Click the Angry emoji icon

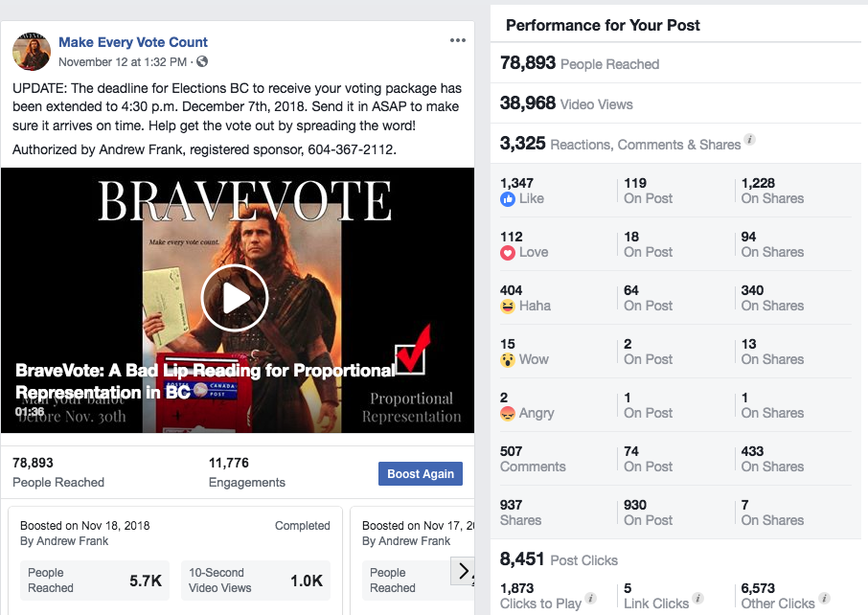[x=508, y=414]
